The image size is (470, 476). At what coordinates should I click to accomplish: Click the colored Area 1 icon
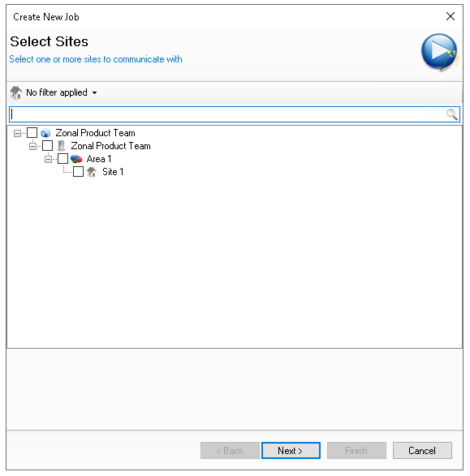click(76, 159)
